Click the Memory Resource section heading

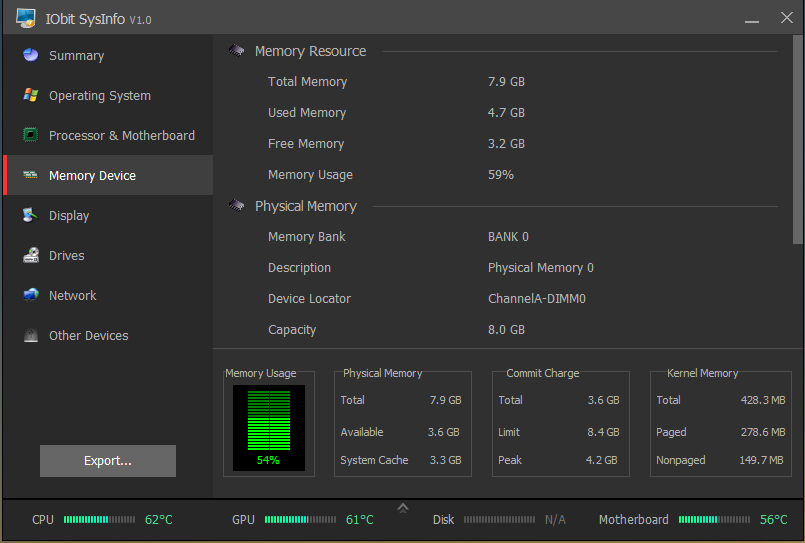pos(311,51)
